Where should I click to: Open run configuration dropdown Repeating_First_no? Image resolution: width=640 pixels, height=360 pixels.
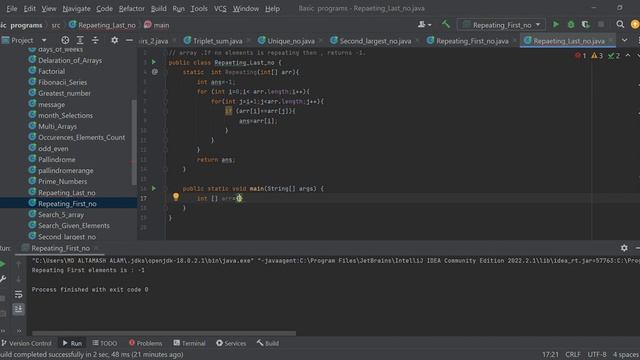(501, 25)
